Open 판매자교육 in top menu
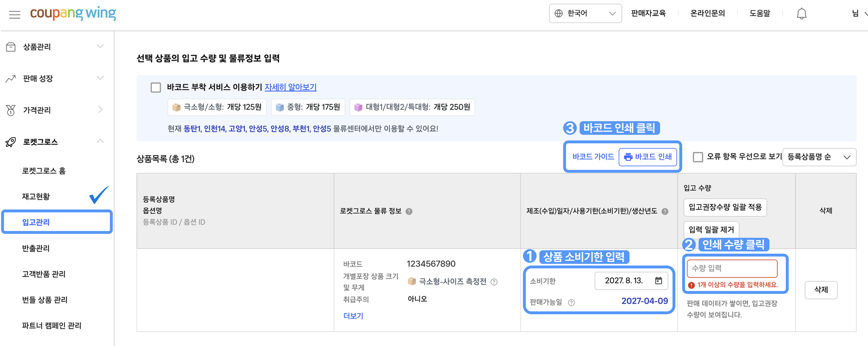 (648, 13)
